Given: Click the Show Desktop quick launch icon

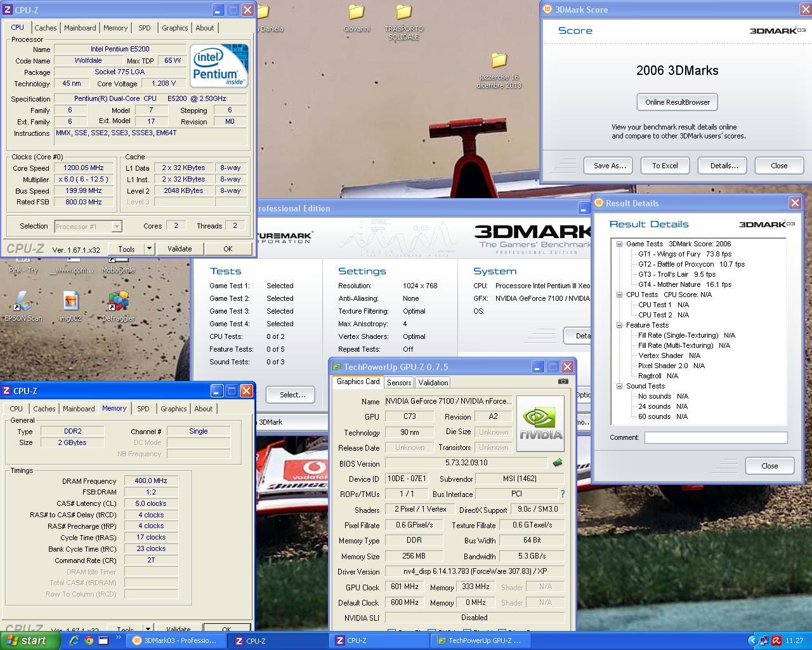Looking at the screenshot, I should [103, 640].
